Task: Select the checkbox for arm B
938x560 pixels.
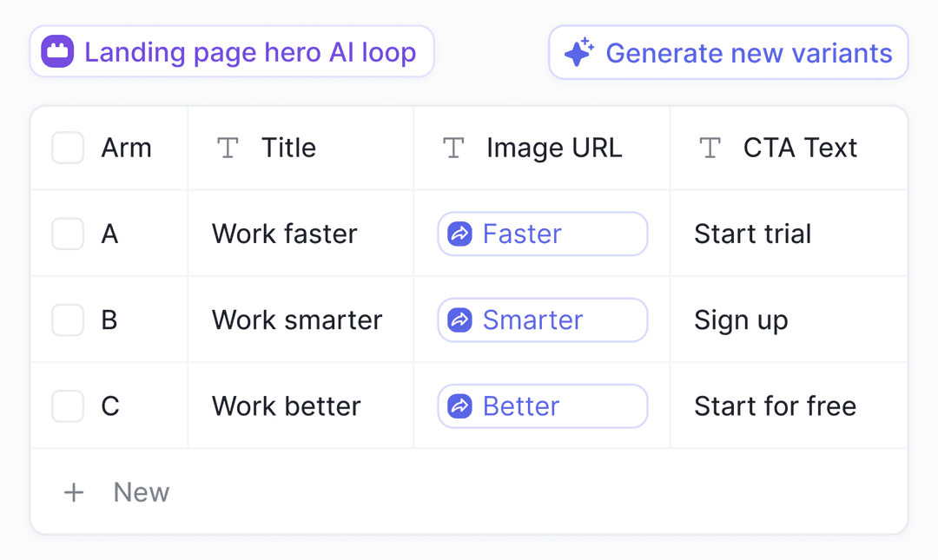Action: [67, 320]
